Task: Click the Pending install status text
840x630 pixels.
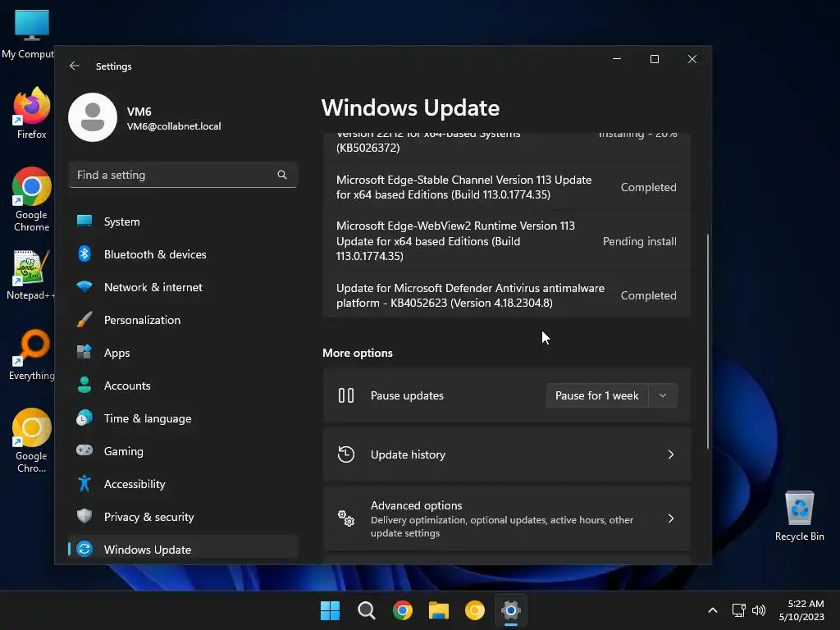Action: tap(639, 241)
